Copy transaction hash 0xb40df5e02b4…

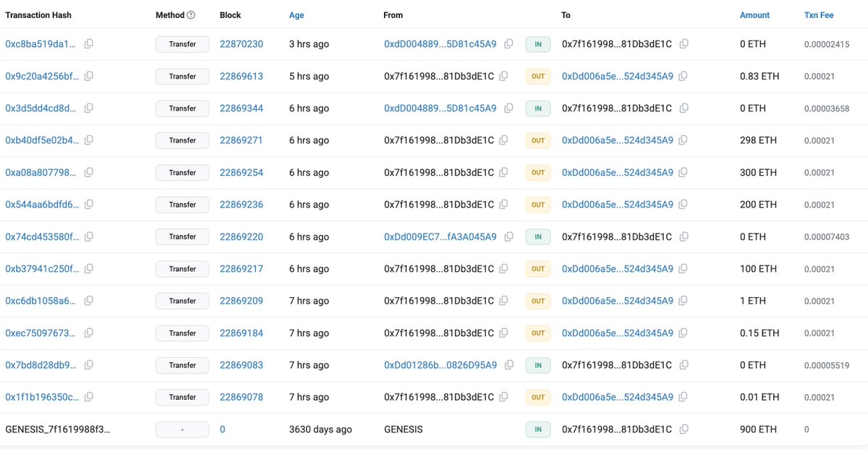(89, 140)
